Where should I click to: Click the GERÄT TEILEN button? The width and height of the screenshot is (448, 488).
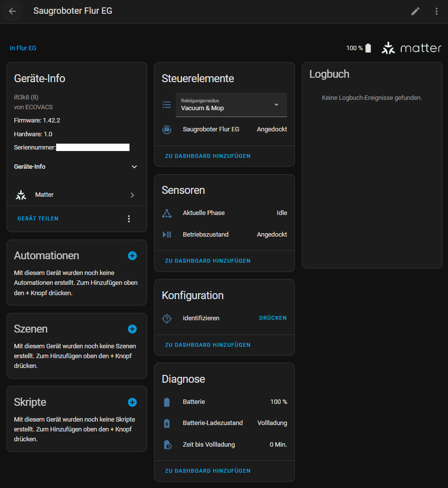38,218
